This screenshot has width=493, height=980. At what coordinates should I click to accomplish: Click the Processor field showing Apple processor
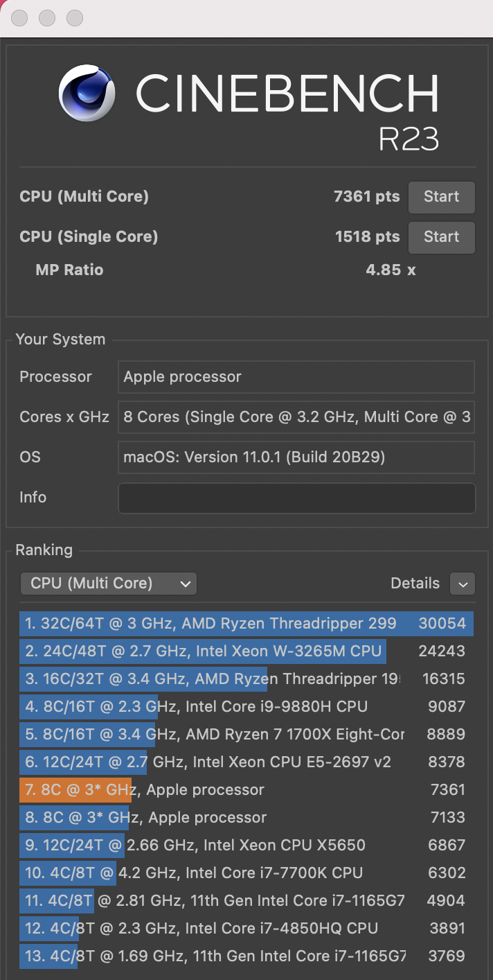pos(296,377)
